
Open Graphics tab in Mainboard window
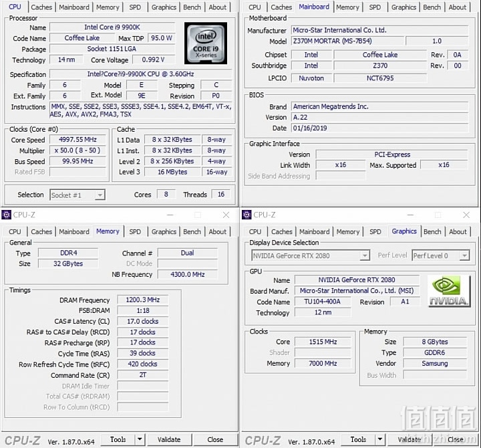click(x=404, y=7)
